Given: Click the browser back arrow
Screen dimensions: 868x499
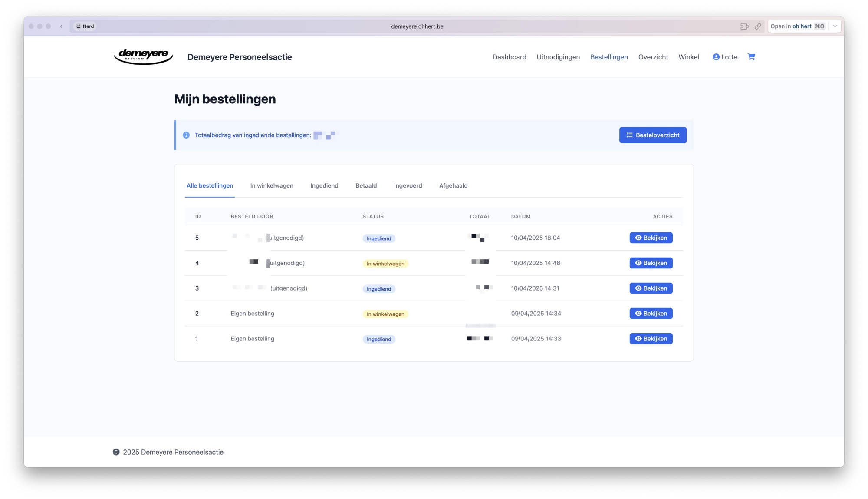Looking at the screenshot, I should pyautogui.click(x=62, y=26).
